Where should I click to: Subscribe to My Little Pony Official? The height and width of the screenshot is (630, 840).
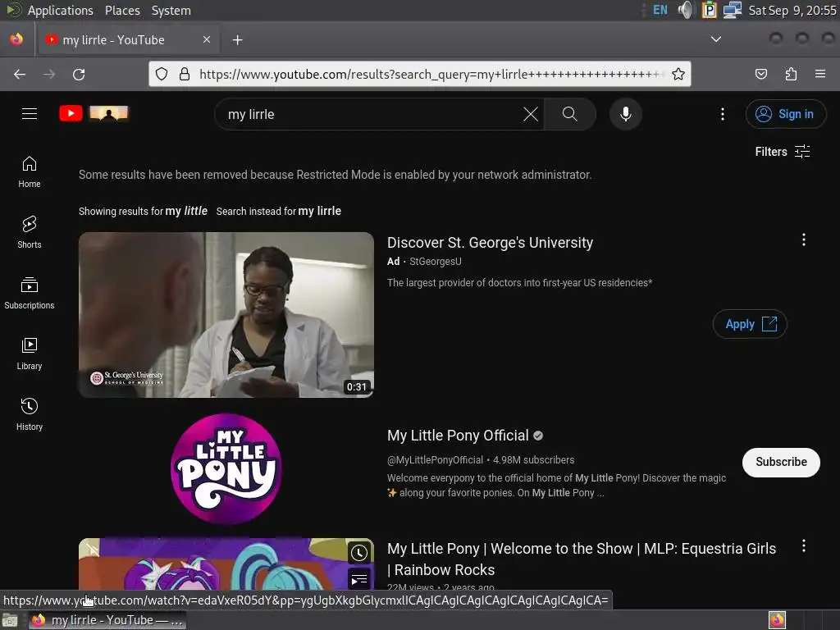point(781,462)
